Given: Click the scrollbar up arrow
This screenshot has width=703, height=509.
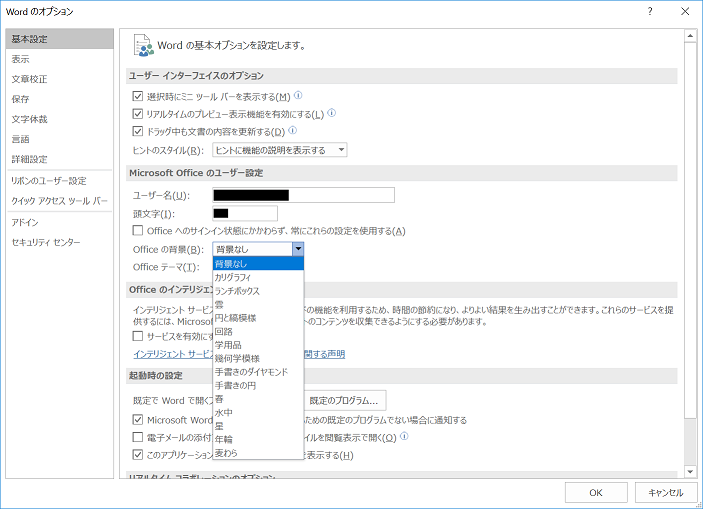Looking at the screenshot, I should click(690, 36).
